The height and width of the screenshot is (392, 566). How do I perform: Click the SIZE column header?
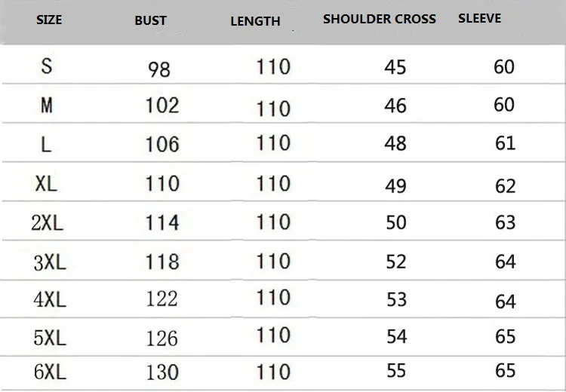49,20
